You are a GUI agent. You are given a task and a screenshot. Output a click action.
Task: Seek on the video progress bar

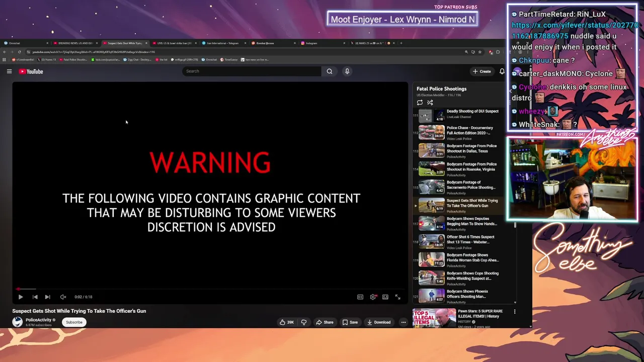tap(210, 289)
